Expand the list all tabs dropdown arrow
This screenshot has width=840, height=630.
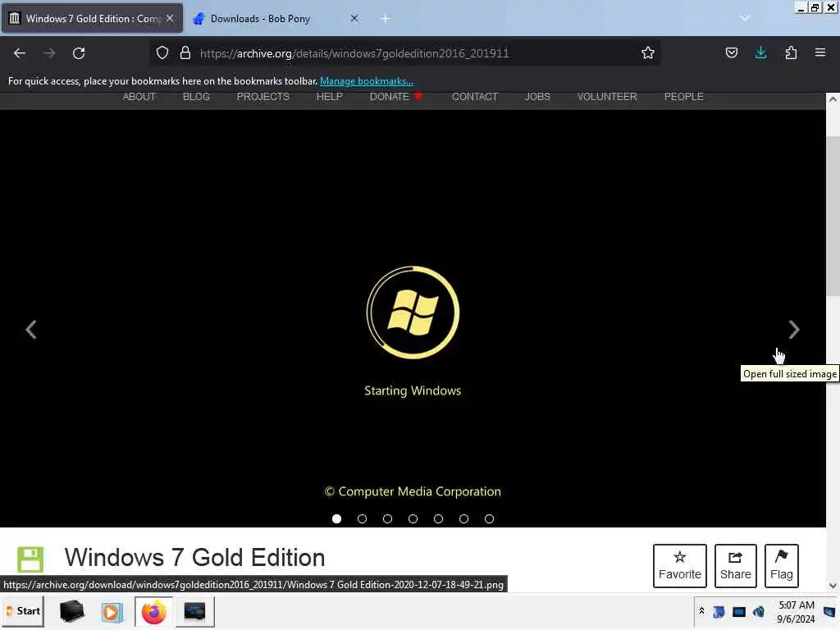745,18
